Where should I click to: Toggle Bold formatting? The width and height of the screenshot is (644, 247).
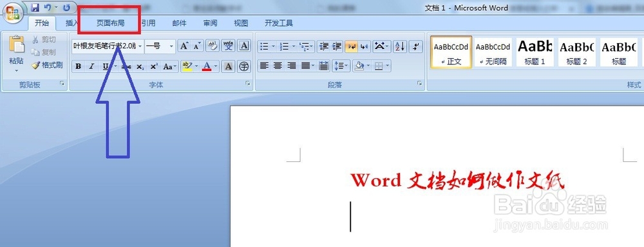tap(78, 66)
